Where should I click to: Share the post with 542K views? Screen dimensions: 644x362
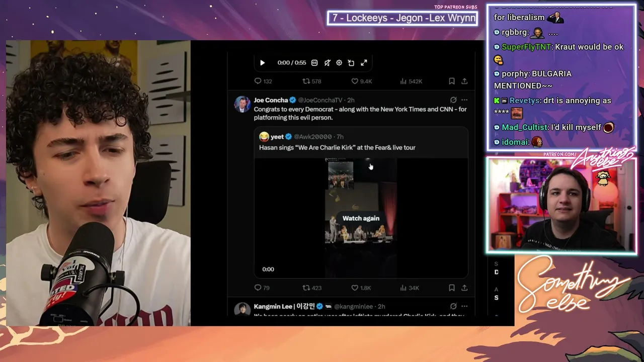click(x=464, y=81)
